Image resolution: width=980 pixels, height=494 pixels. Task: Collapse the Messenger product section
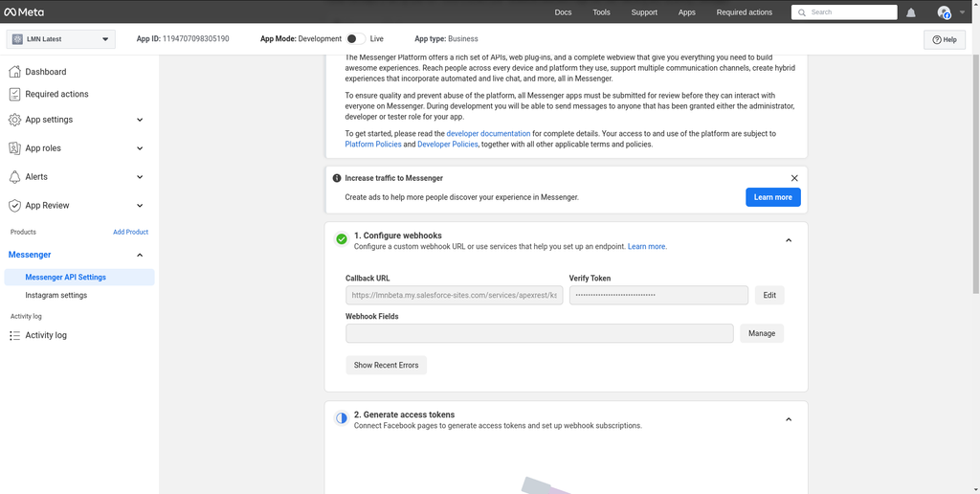(x=140, y=255)
